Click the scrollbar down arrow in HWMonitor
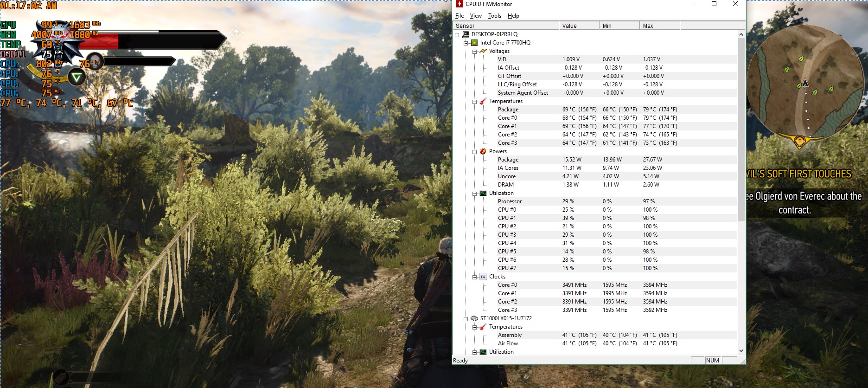The width and height of the screenshot is (868, 388). click(x=741, y=351)
